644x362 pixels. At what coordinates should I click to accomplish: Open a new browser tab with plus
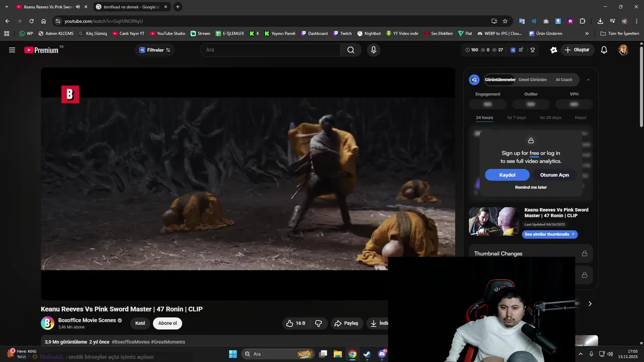point(178,7)
